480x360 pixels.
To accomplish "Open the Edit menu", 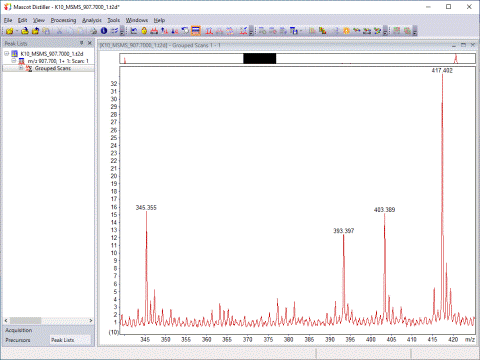I will point(22,20).
